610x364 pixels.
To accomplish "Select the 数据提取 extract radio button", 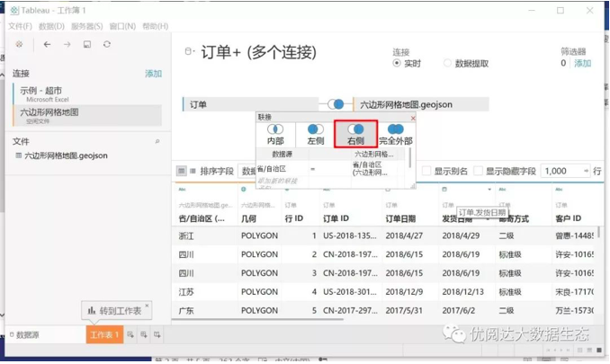I will (x=448, y=64).
